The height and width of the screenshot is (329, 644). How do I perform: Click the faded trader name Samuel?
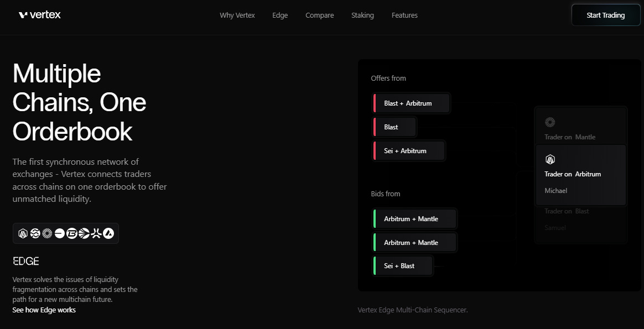pyautogui.click(x=555, y=228)
